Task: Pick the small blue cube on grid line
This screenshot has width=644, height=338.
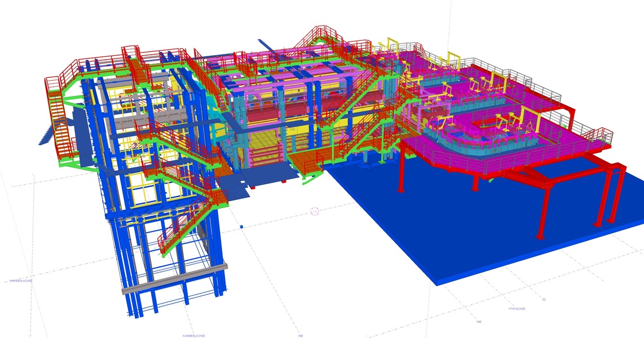Action: point(242,226)
